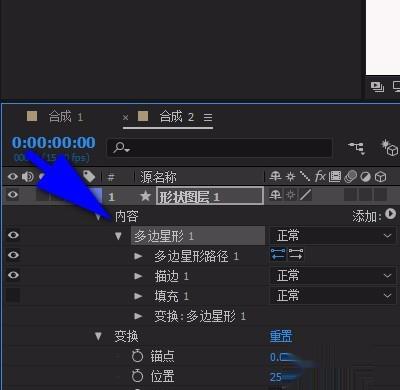Toggle eye icon for 描边 1
The width and height of the screenshot is (400, 390).
pos(13,275)
